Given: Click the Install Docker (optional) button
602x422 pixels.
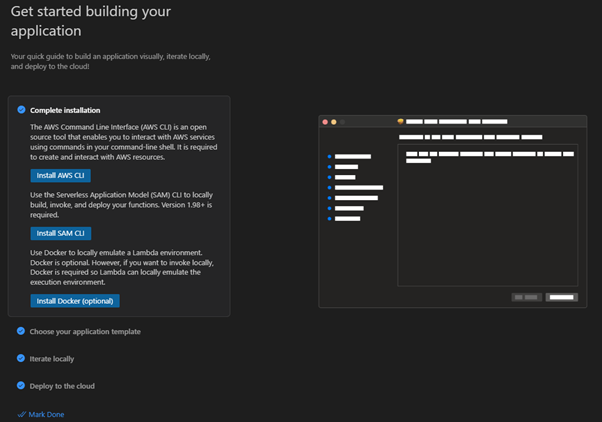Looking at the screenshot, I should click(75, 301).
